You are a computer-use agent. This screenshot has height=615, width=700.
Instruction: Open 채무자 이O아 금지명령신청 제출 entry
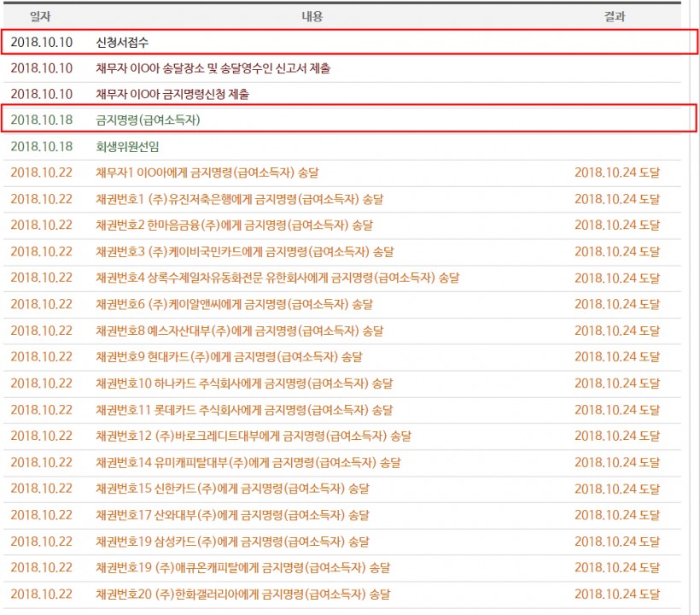[172, 94]
